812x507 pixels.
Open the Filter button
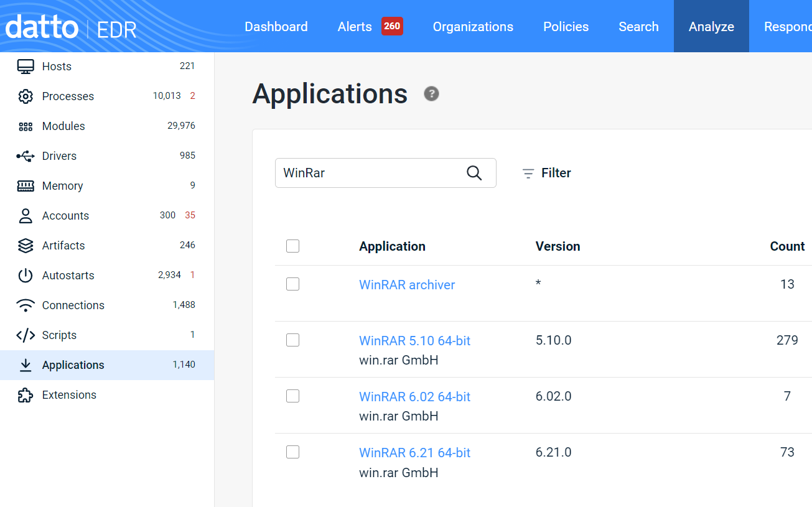pos(546,173)
